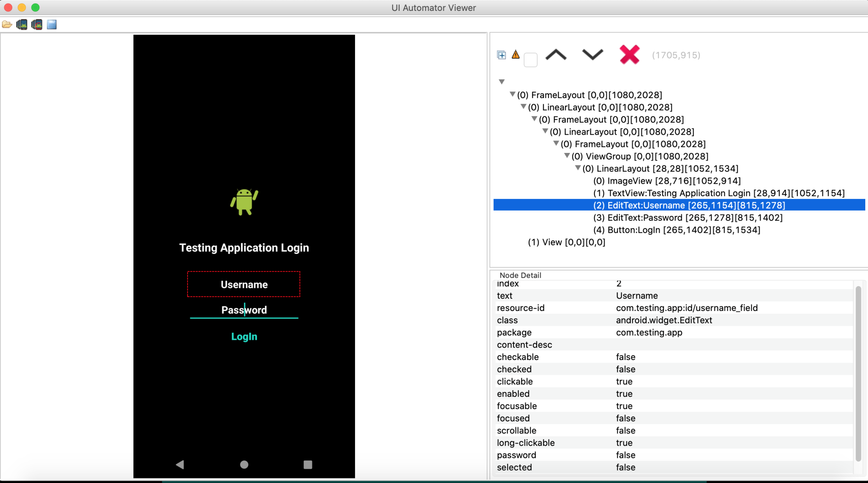Viewport: 868px width, 483px height.
Task: Click Username field in device screenshot
Action: [244, 285]
